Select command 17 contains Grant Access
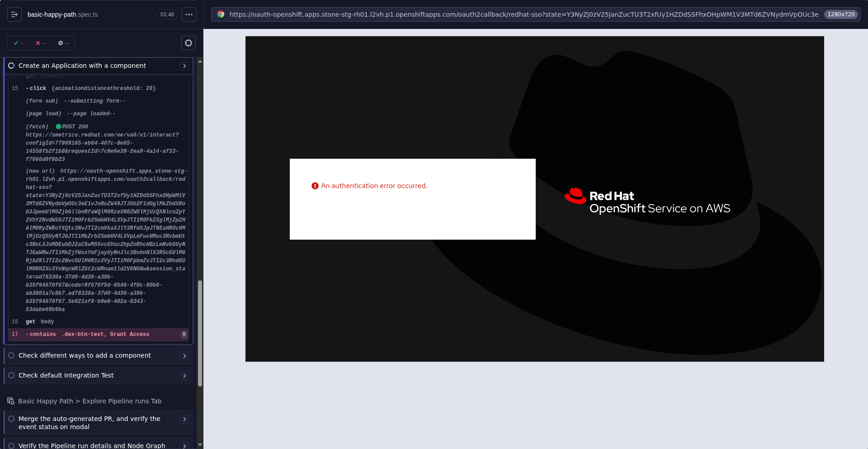This screenshot has width=868, height=449. 99,334
